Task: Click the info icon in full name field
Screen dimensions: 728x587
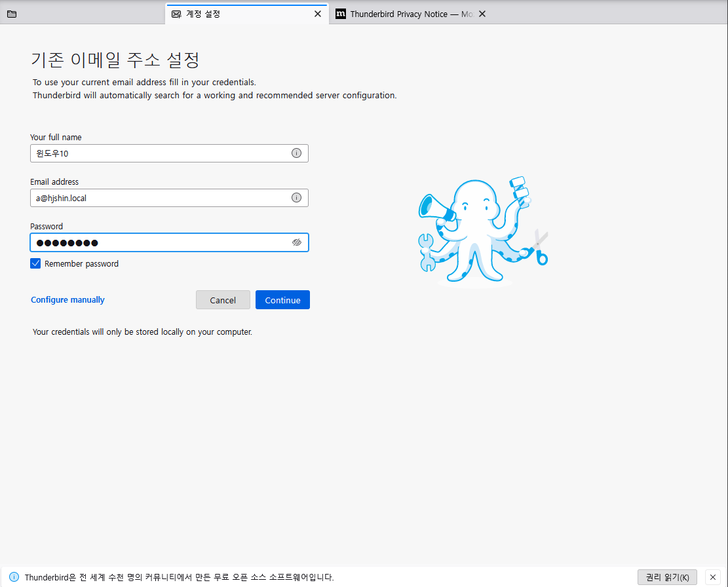Action: [296, 153]
